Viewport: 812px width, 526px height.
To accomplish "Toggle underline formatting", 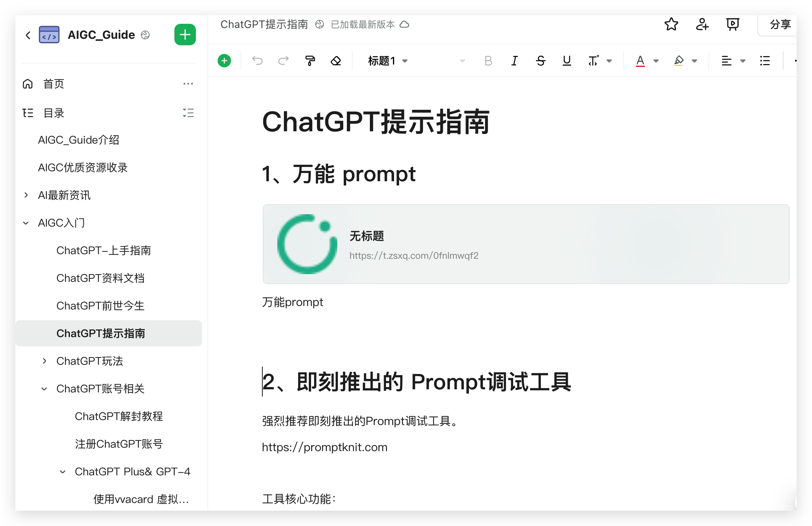I will pyautogui.click(x=567, y=61).
